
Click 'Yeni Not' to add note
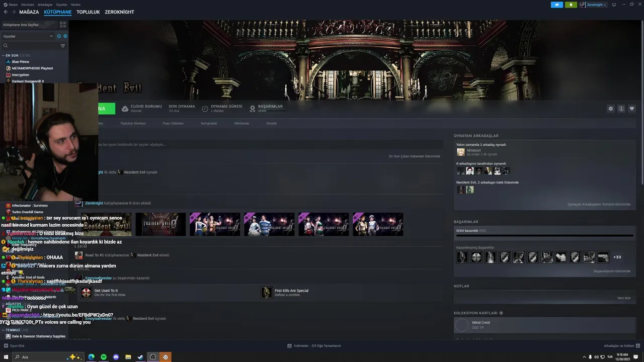coord(624,298)
